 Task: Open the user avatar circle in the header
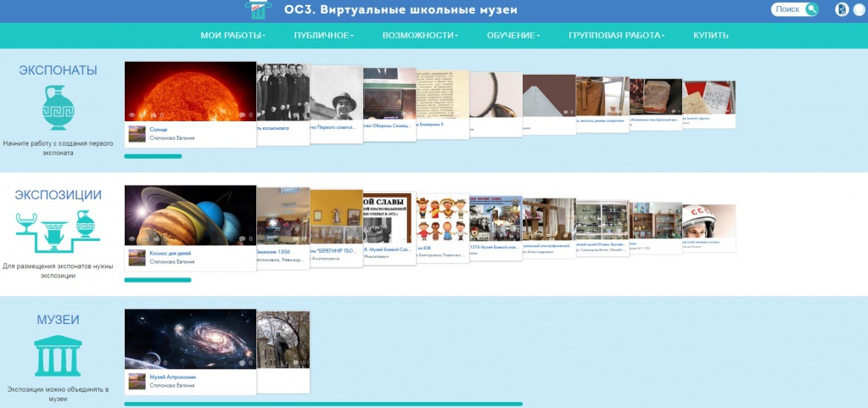858,9
